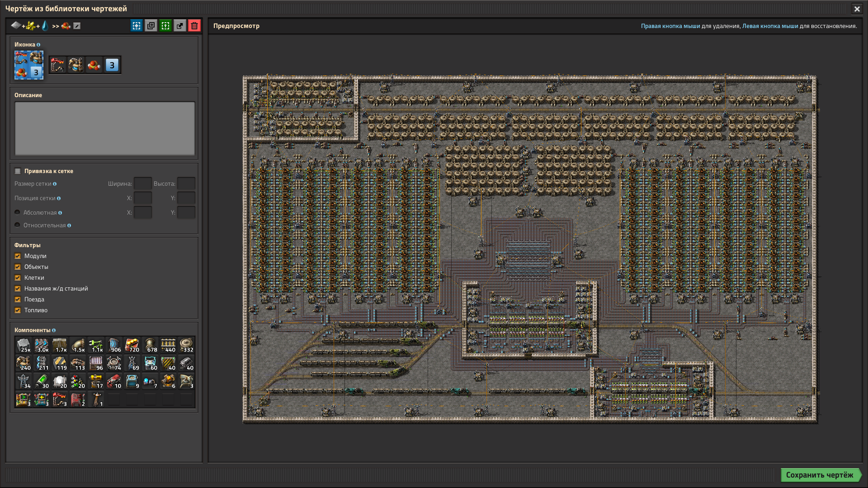868x488 pixels.
Task: Click the Правая кнопка мыши hint text
Action: click(670, 26)
